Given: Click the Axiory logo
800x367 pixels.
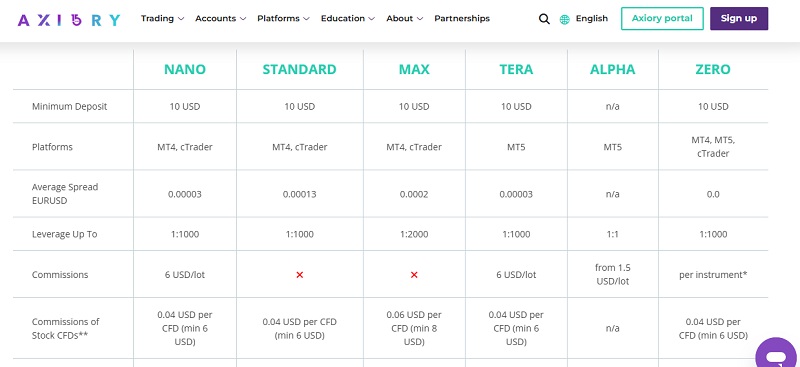Looking at the screenshot, I should 69,19.
